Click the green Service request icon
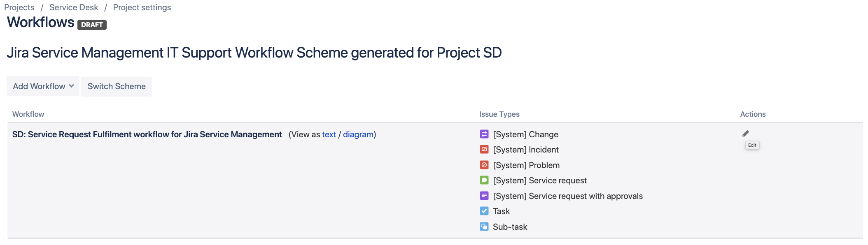This screenshot has width=868, height=245. [x=484, y=180]
